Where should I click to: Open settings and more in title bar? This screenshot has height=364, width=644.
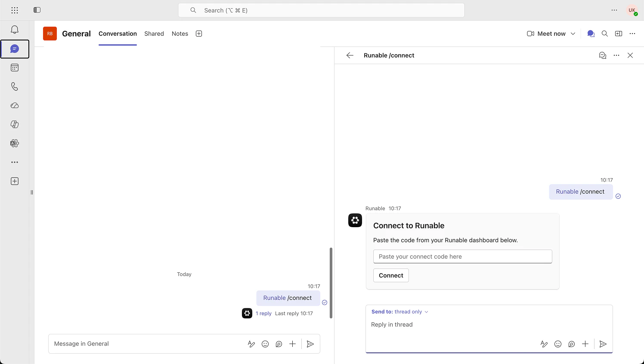tap(614, 10)
